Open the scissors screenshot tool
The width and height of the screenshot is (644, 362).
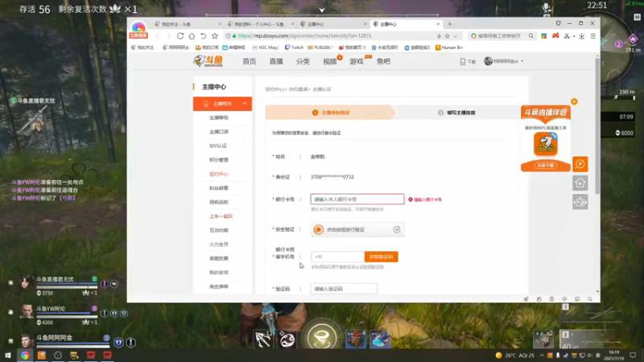[x=567, y=36]
